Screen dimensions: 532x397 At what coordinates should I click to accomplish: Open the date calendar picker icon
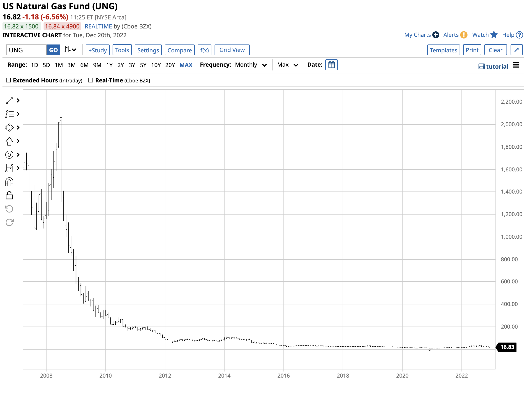[x=331, y=65]
